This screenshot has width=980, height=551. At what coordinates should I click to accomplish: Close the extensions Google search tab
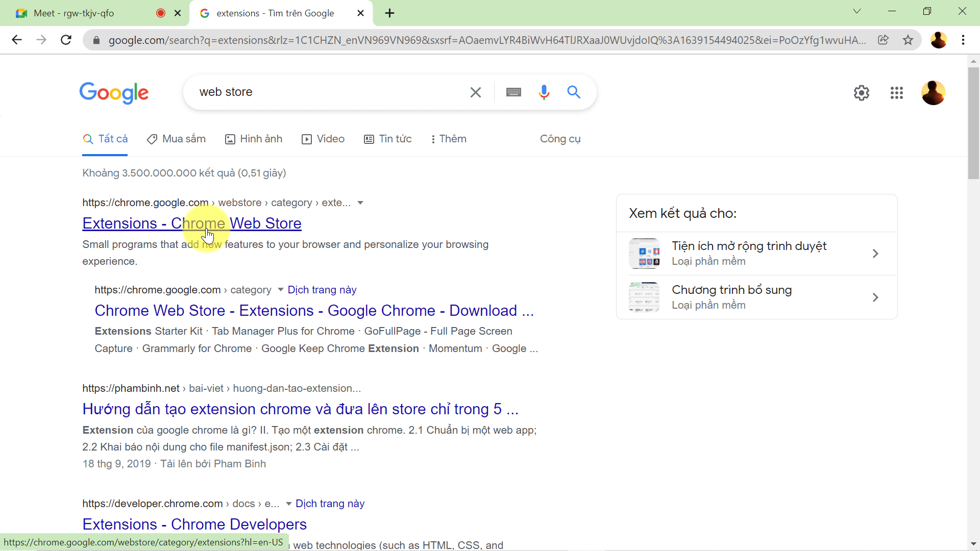360,13
